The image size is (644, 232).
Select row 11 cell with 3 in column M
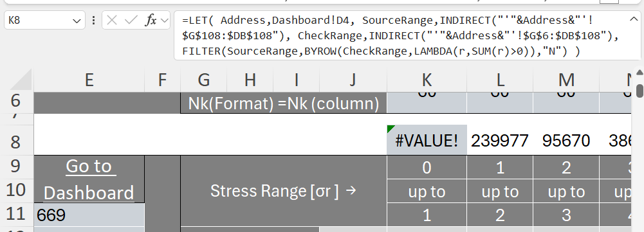tap(566, 215)
